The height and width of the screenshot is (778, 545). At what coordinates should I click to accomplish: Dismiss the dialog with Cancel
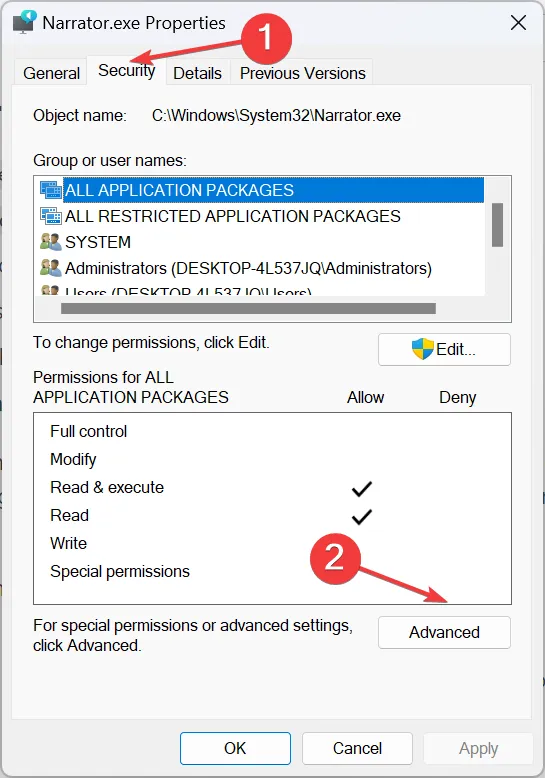(357, 748)
